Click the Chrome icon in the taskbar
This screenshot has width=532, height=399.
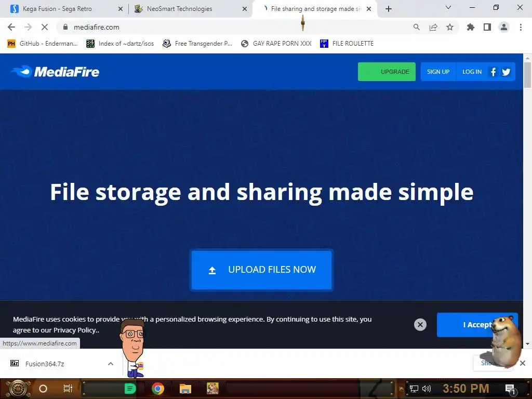pyautogui.click(x=158, y=389)
